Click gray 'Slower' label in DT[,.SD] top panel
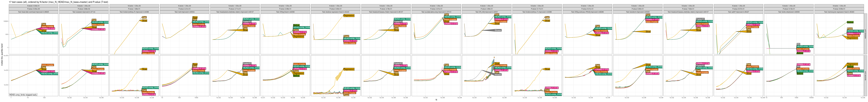 pyautogui.click(x=498, y=30)
